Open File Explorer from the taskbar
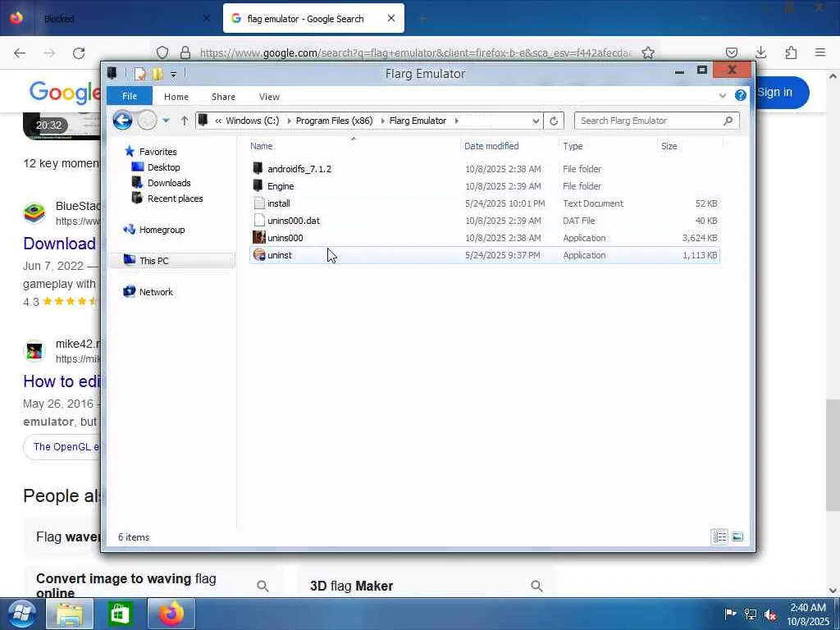The image size is (840, 630). pos(70,614)
